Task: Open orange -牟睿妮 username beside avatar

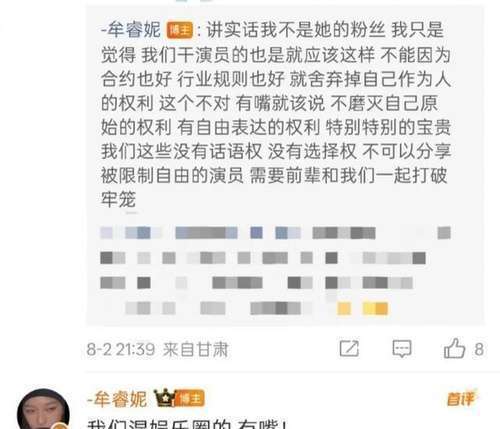Action: [117, 399]
